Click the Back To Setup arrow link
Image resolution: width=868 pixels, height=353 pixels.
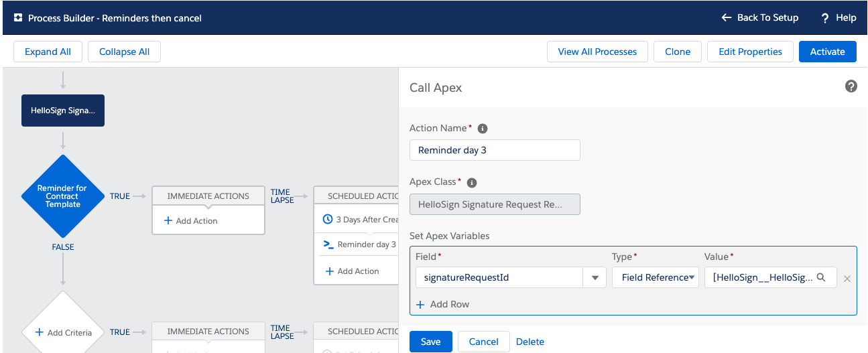tap(760, 18)
